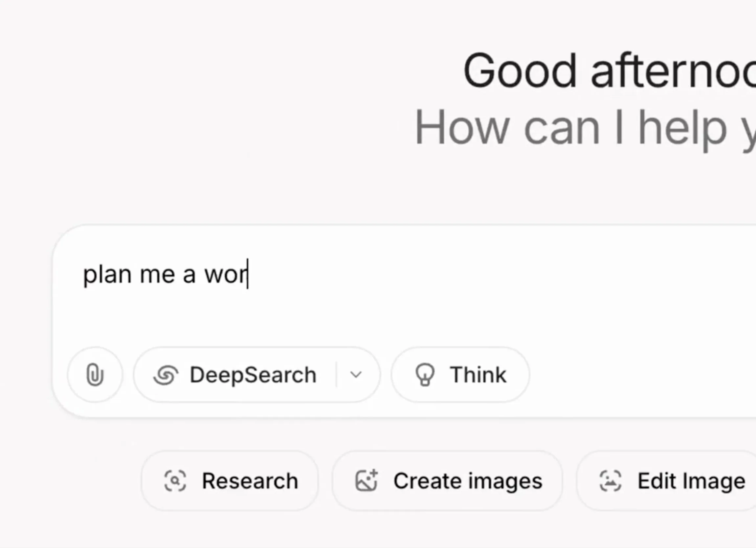The width and height of the screenshot is (756, 548).
Task: Click the 'Think' text label
Action: (478, 375)
